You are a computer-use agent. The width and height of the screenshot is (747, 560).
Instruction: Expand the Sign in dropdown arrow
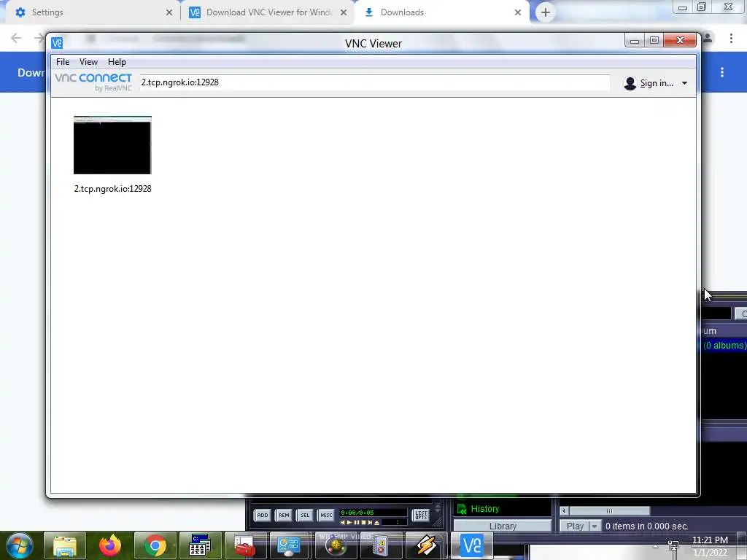point(684,83)
